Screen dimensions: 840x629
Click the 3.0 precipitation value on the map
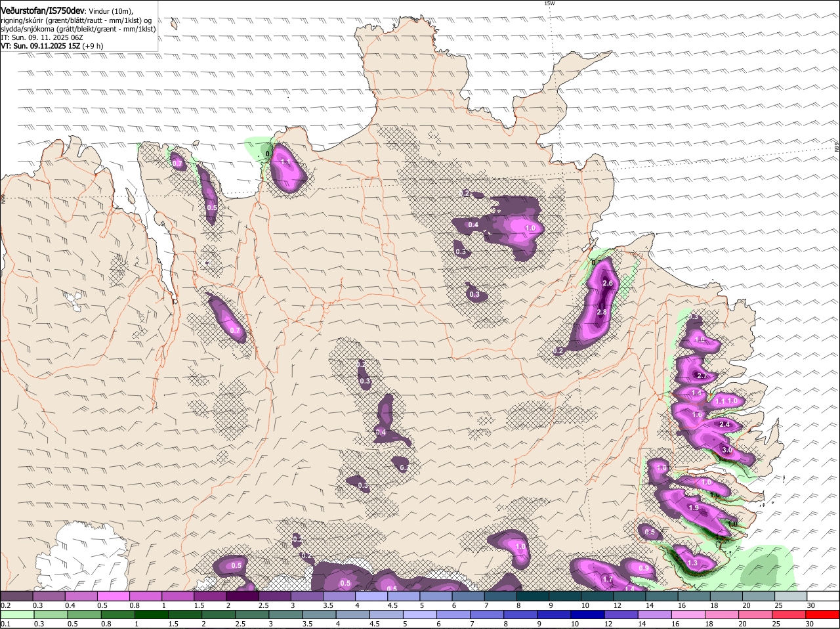click(x=726, y=450)
